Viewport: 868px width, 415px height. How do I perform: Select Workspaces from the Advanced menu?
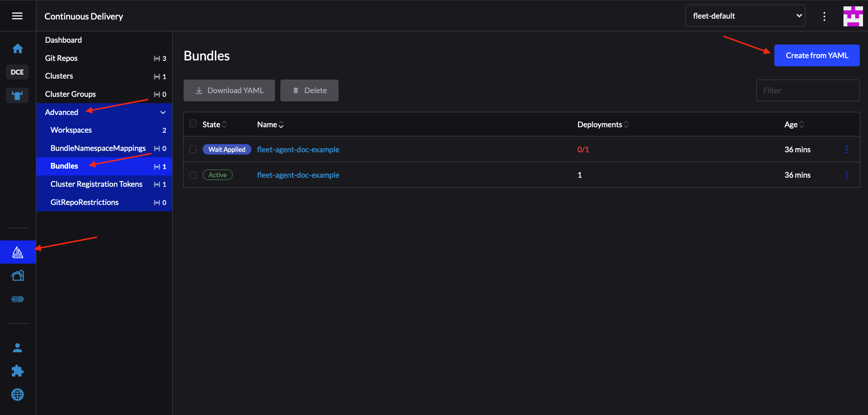click(71, 130)
